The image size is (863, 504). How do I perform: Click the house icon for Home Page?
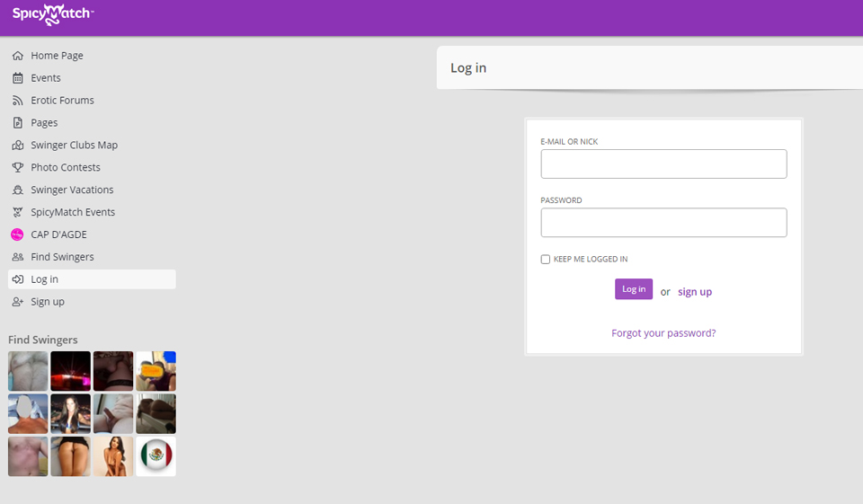click(18, 56)
